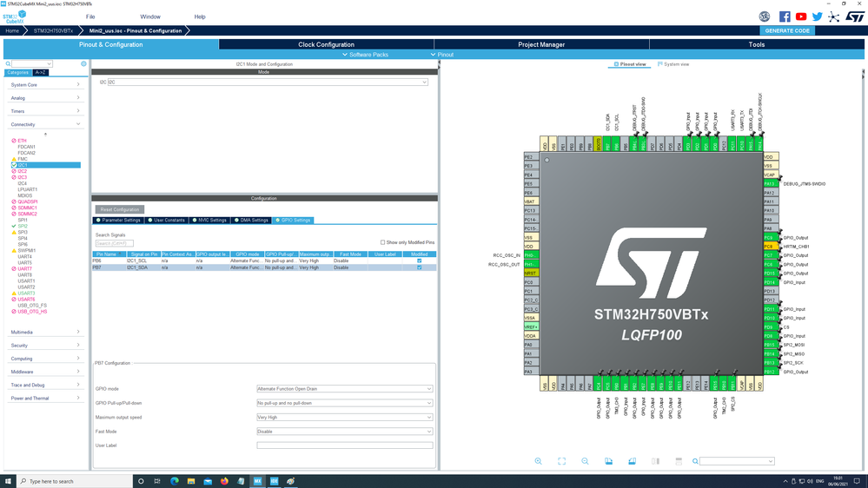Open the Pinout submenu
This screenshot has height=488, width=868.
point(442,54)
